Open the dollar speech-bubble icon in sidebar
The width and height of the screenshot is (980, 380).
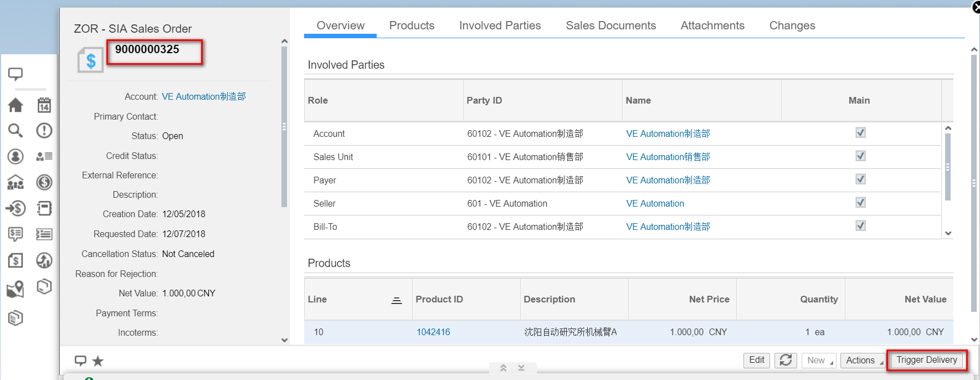pyautogui.click(x=16, y=234)
